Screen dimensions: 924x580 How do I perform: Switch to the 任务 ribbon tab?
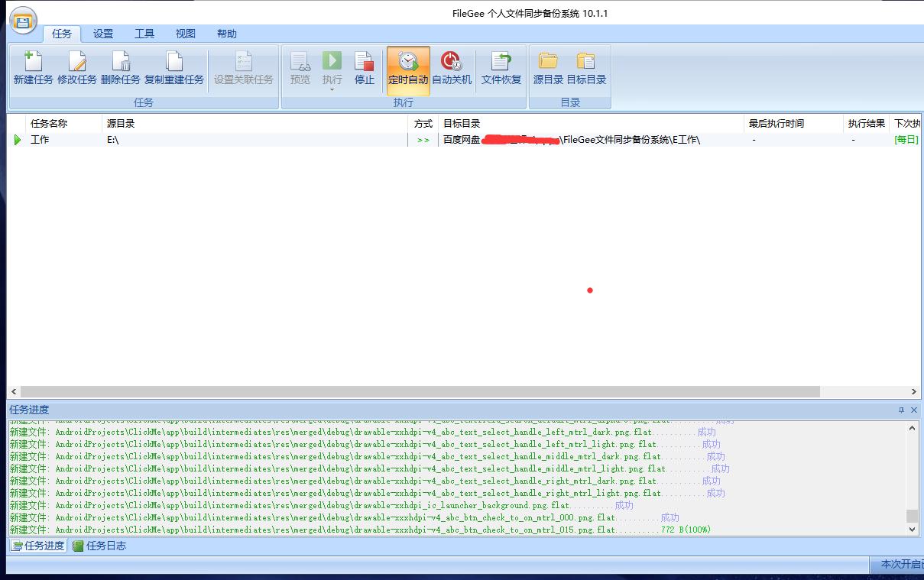pos(62,34)
